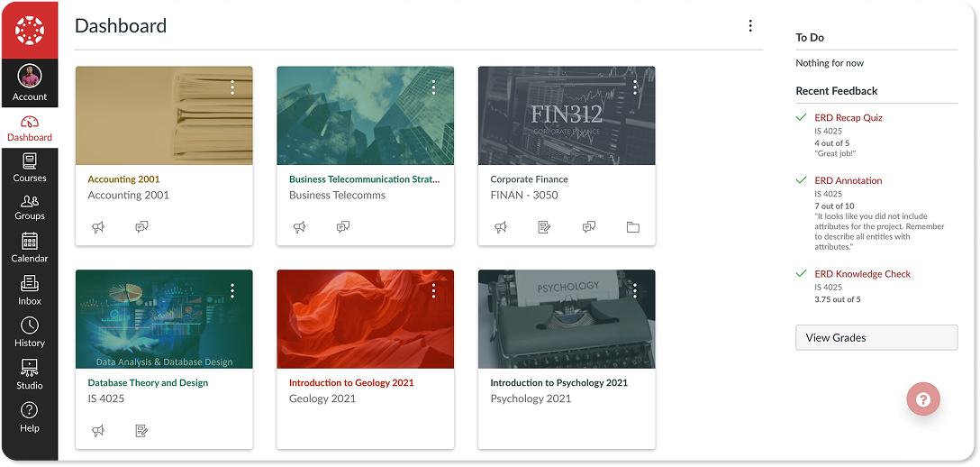The width and height of the screenshot is (980, 467).
Task: Go to Dashboard in global navigation
Action: click(x=30, y=128)
